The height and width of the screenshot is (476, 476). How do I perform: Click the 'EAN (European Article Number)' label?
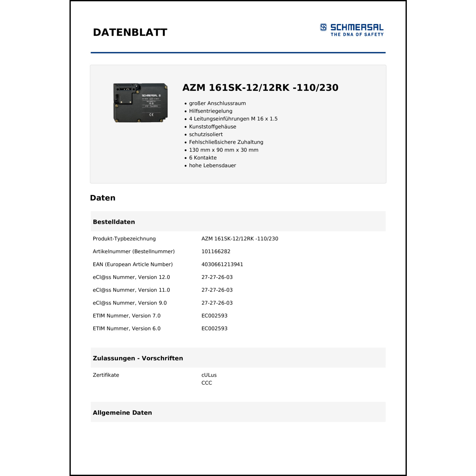[133, 264]
